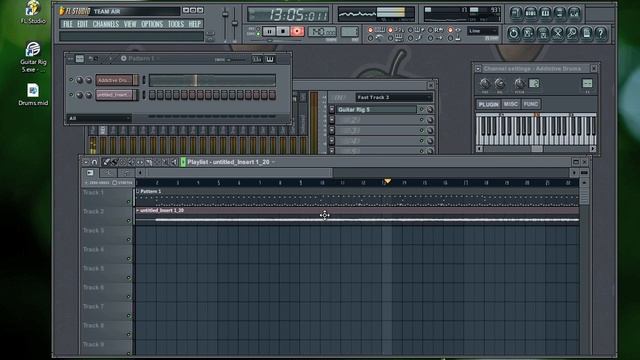Open the Line snap dropdown
The image size is (640, 360).
click(x=482, y=31)
